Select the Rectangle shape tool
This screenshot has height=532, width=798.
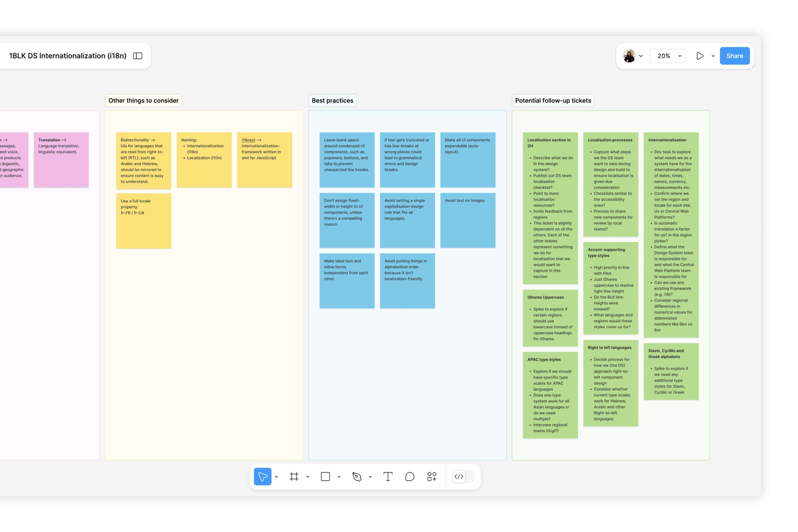pyautogui.click(x=325, y=476)
